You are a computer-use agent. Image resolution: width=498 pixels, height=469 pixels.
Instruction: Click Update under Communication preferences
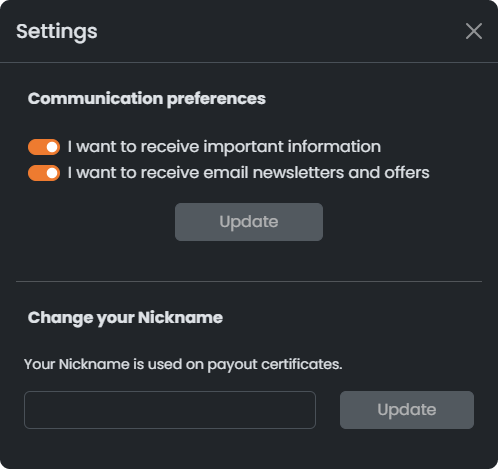tap(249, 222)
